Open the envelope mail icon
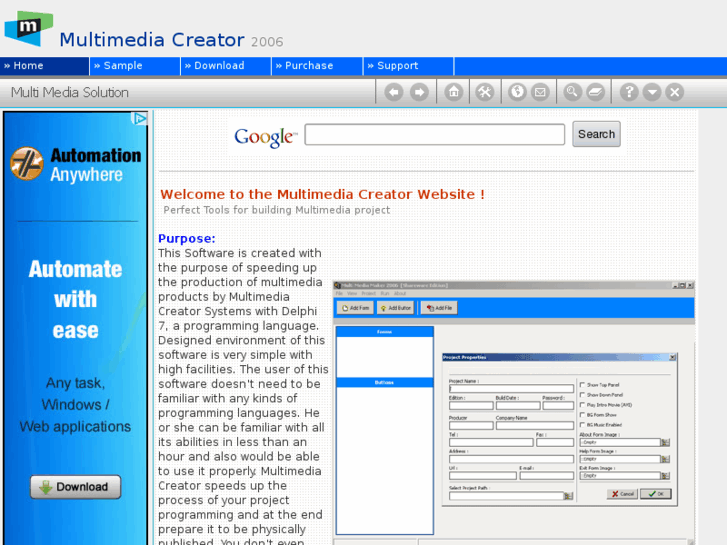Image resolution: width=727 pixels, height=545 pixels. pyautogui.click(x=540, y=92)
